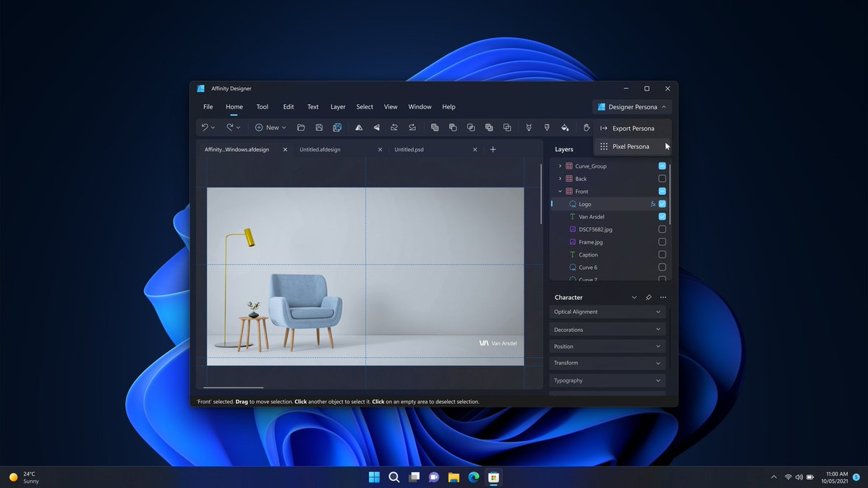This screenshot has width=868, height=488.
Task: Close the Affinity...Windows.afdesign tab
Action: tap(285, 149)
